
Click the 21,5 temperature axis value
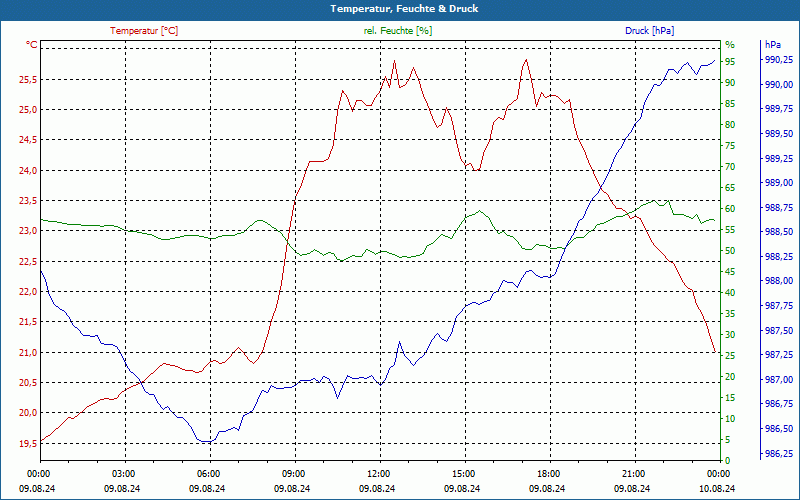29,322
